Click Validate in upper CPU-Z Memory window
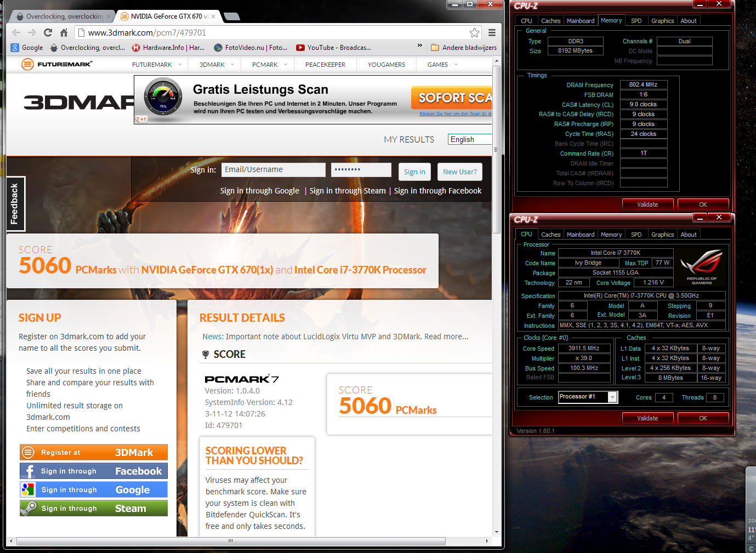This screenshot has width=756, height=553. point(647,204)
